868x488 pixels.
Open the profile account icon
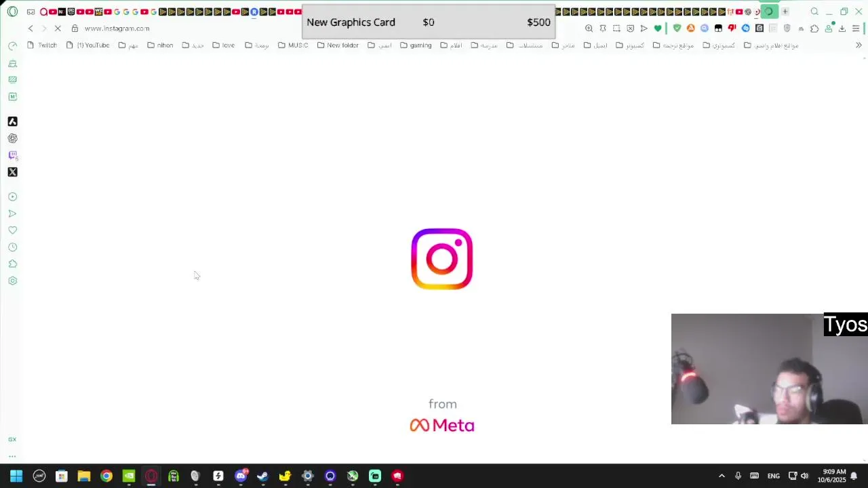coord(829,28)
